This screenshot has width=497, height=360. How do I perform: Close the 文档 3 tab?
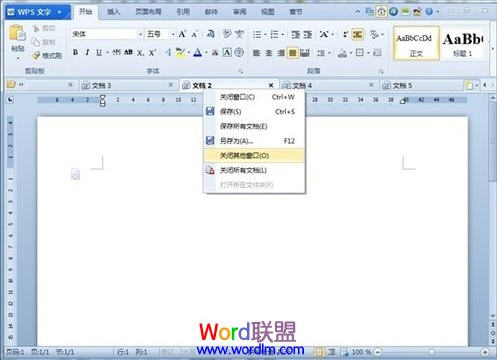[x=171, y=85]
